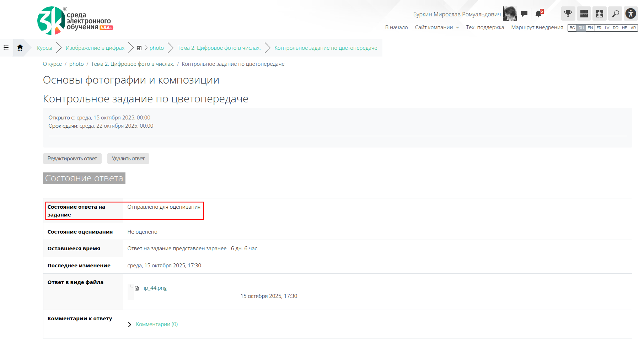Open course section icon before photo breadcrumb
This screenshot has width=644, height=342.
pyautogui.click(x=139, y=48)
